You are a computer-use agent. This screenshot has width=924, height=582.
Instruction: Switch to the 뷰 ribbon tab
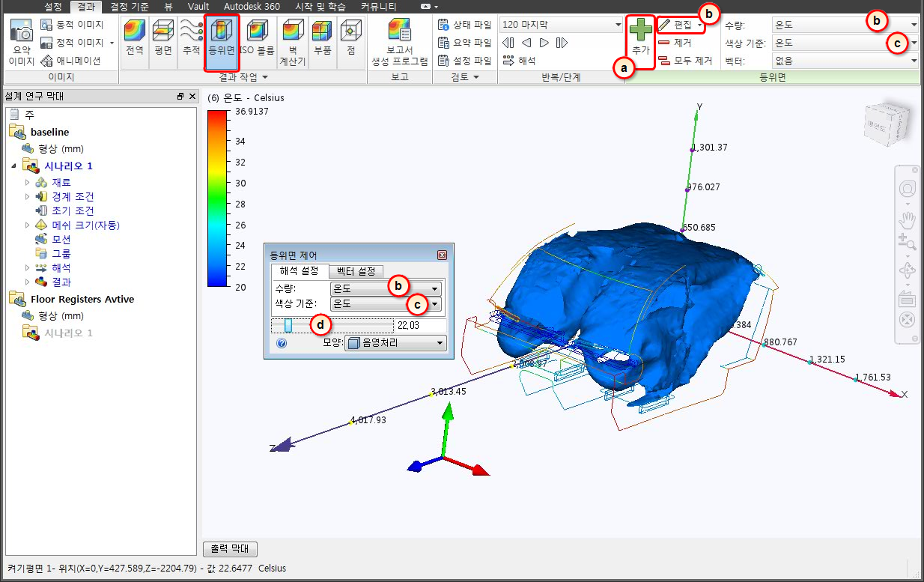coord(168,7)
